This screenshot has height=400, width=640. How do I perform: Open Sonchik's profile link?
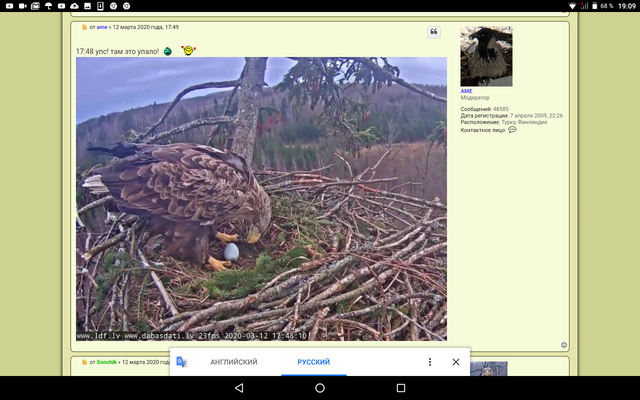[107, 362]
